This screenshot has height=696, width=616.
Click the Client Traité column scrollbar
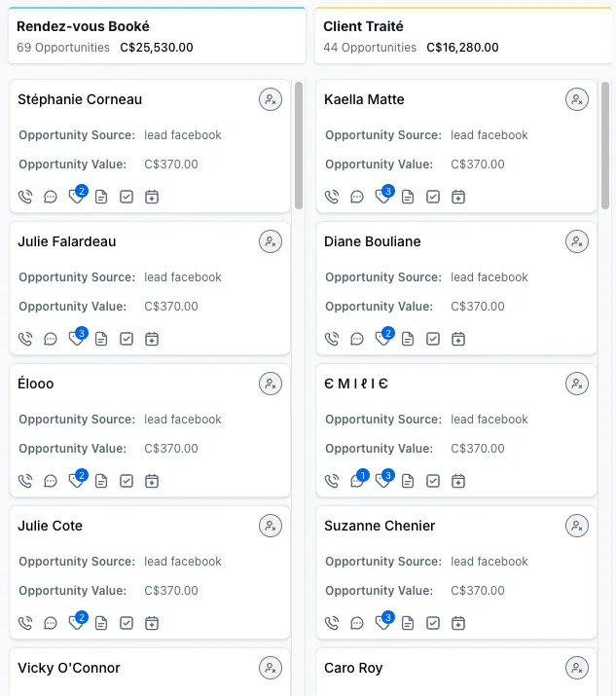(x=605, y=146)
